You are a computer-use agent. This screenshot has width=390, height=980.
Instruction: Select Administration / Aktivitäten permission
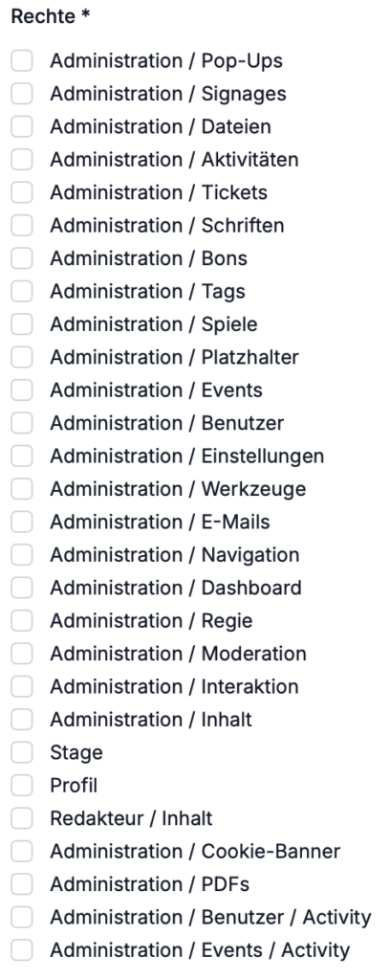[x=22, y=160]
